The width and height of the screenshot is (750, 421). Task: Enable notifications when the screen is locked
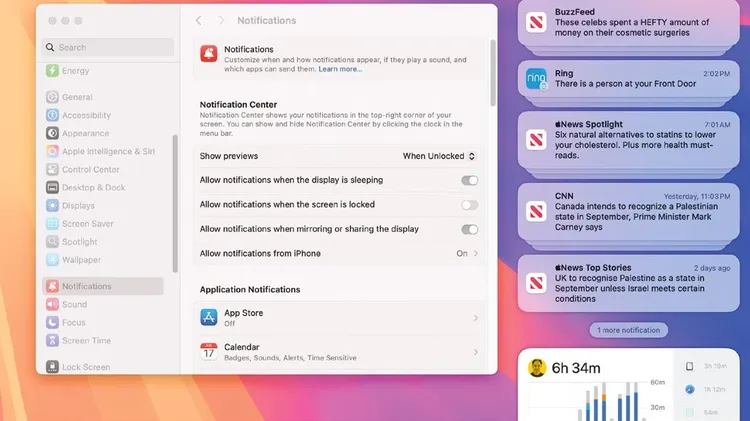click(469, 205)
